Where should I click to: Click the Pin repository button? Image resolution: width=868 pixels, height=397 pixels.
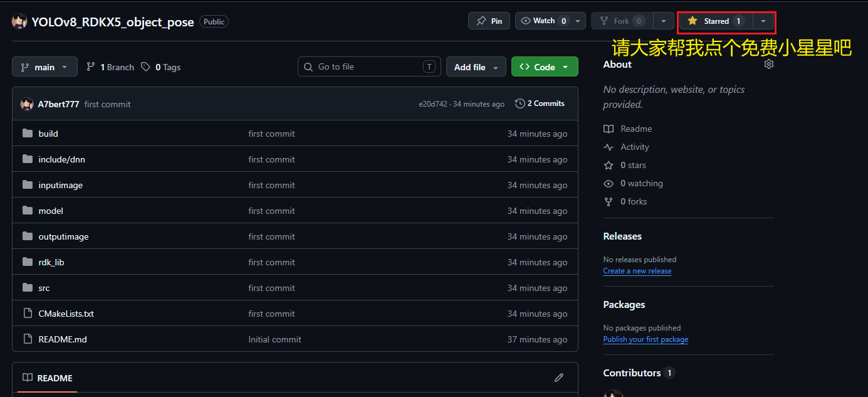pos(489,21)
